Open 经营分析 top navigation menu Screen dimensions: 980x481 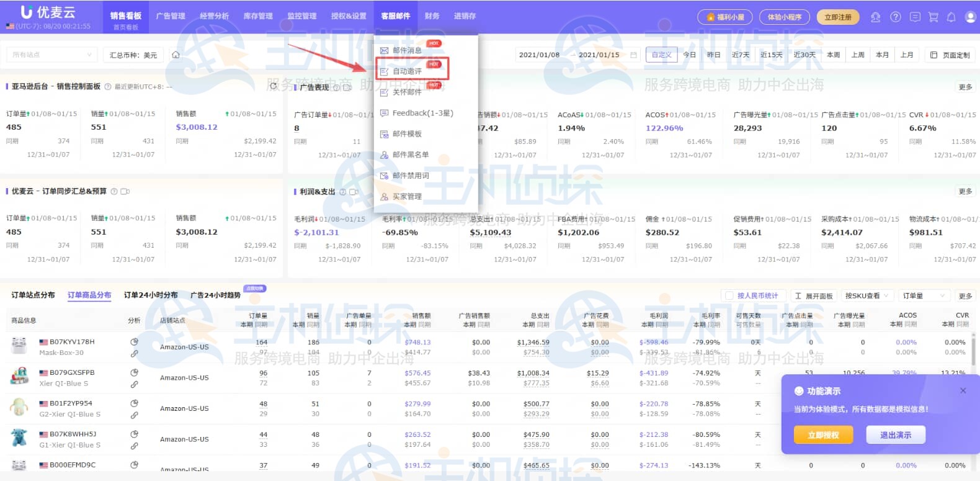click(215, 16)
